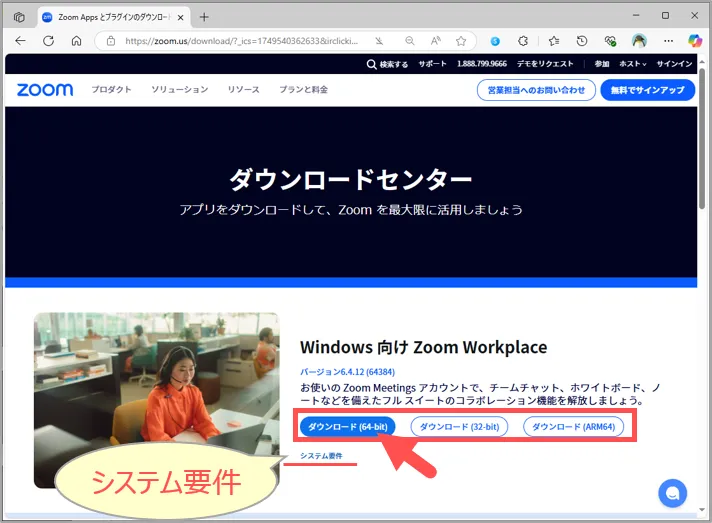Open the サポート link
This screenshot has height=523, width=712.
tap(432, 64)
